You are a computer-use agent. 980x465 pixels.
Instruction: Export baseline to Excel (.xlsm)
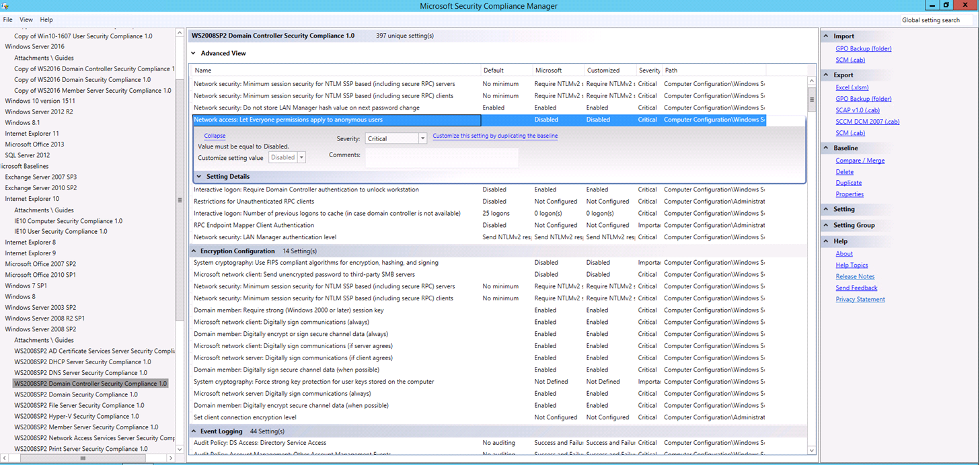tap(852, 87)
